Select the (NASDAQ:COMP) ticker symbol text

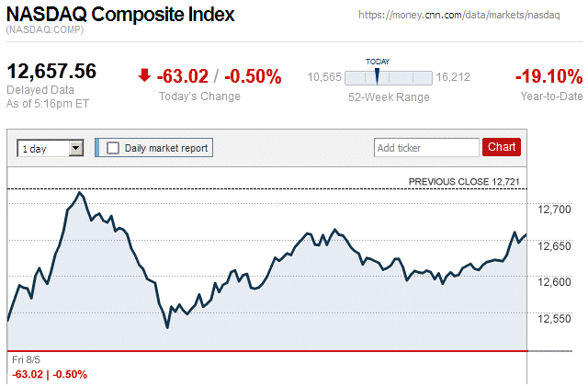tap(44, 31)
